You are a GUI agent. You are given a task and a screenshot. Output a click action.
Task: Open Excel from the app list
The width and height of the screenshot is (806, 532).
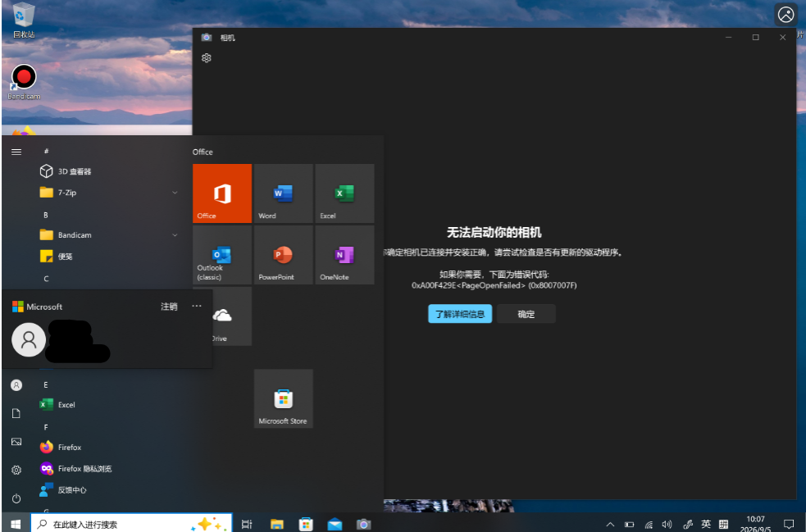110,404
